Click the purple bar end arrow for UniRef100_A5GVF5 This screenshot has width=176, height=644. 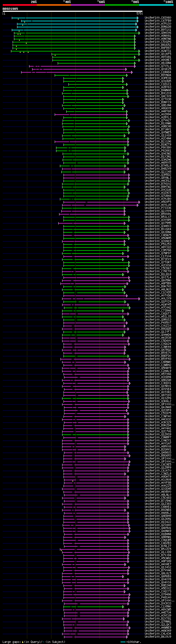coord(139,202)
